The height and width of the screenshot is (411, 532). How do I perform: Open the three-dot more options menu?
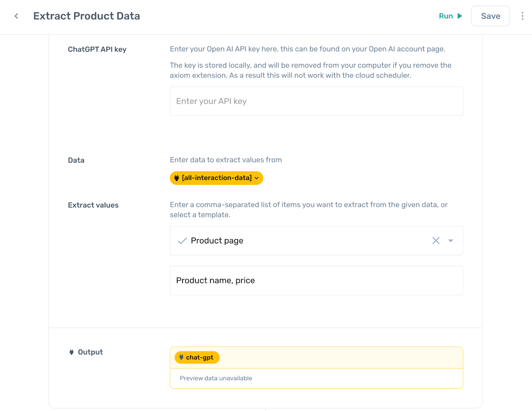tap(522, 16)
